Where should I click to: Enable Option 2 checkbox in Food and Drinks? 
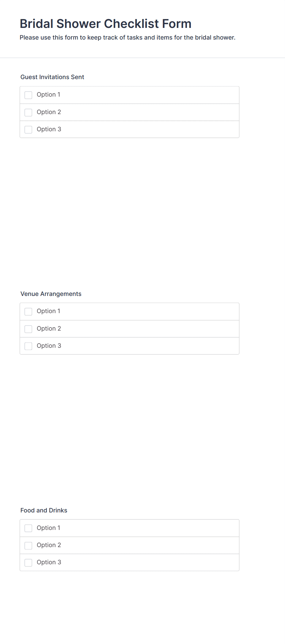pyautogui.click(x=28, y=546)
